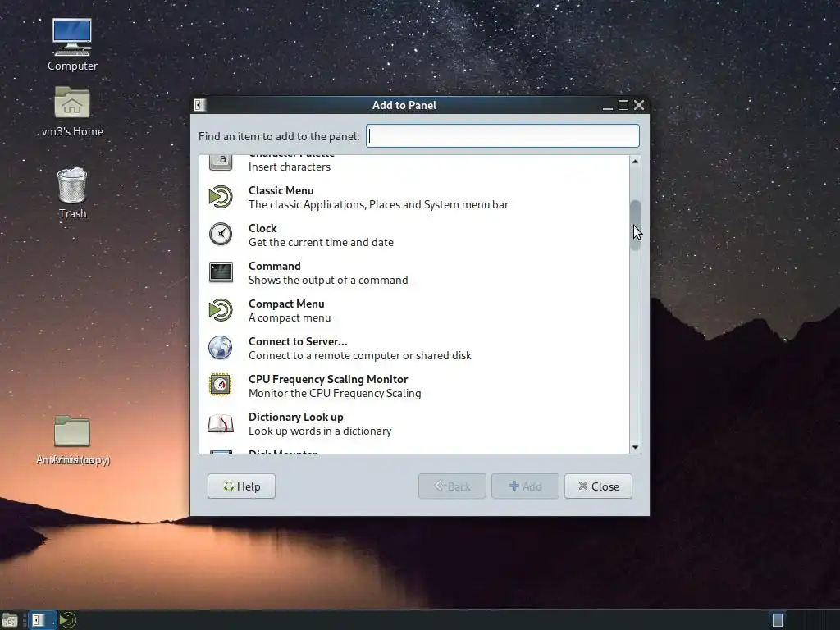Open the MATE menu icon in the bottom panel
840x630 pixels.
(68, 620)
